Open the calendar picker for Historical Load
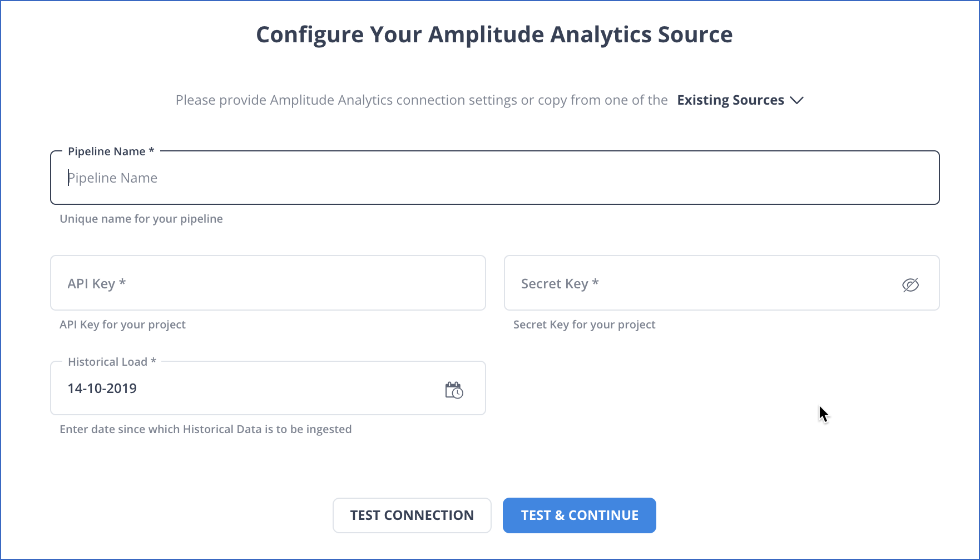 (453, 390)
